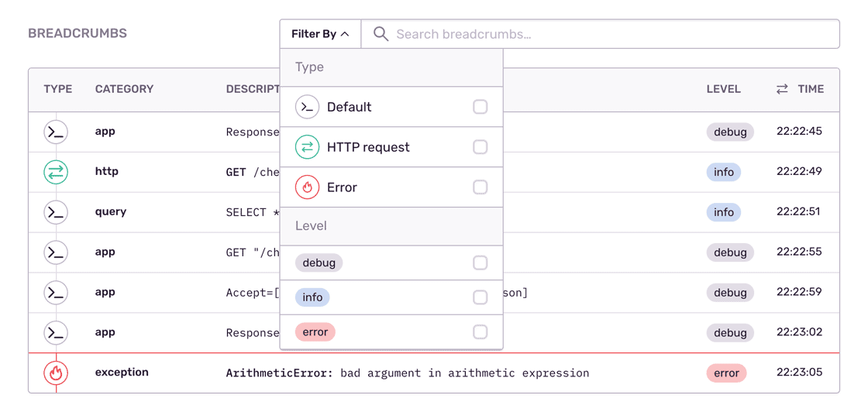Click the swap arrows icon beside TIME
Viewport: 868px width, 412px height.
point(782,89)
